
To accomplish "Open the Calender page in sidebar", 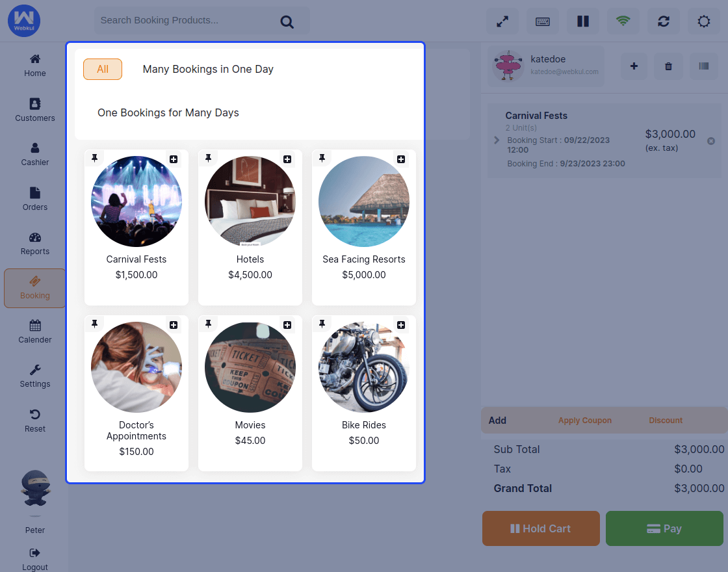I will point(35,331).
